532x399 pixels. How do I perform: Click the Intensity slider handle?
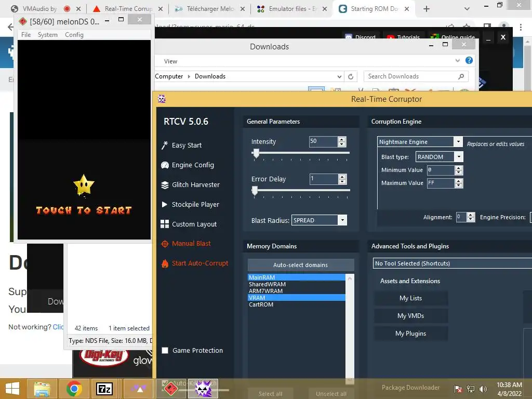click(x=256, y=153)
